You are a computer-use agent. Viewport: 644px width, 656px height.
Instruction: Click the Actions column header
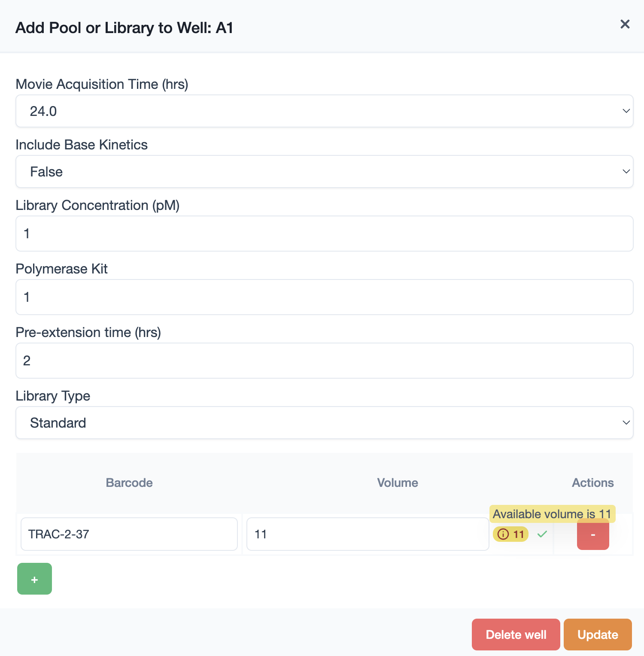click(x=592, y=483)
